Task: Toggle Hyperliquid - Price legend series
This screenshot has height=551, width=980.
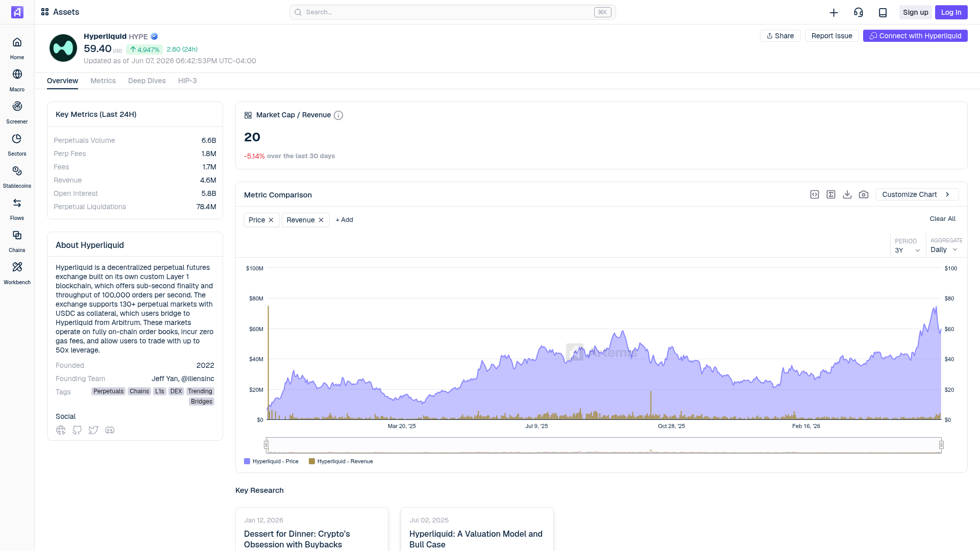Action: tap(271, 461)
